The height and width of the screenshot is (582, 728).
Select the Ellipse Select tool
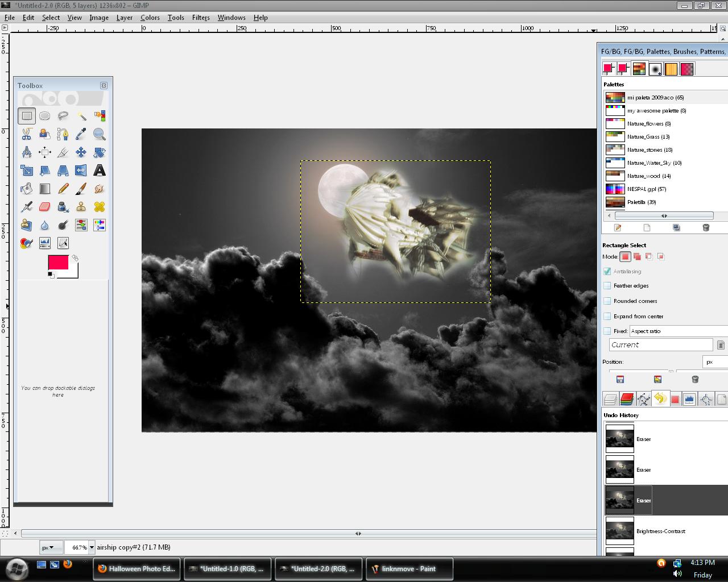pyautogui.click(x=45, y=116)
